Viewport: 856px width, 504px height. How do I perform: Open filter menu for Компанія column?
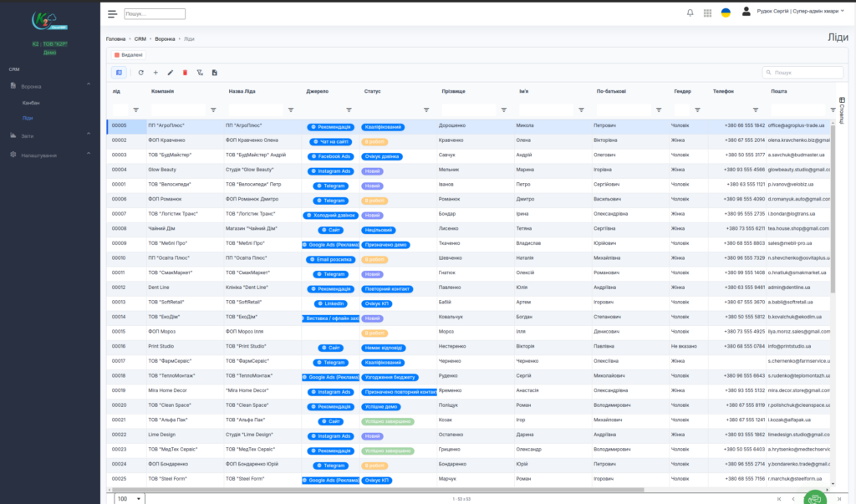tap(213, 109)
